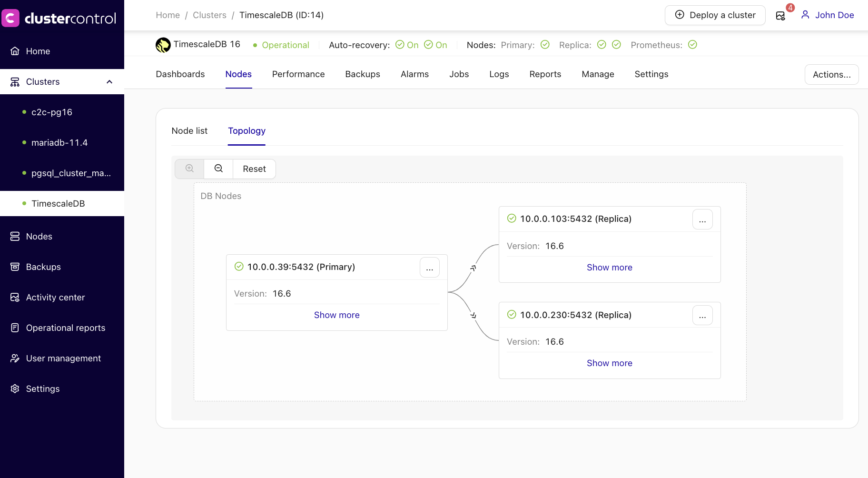Screen dimensions: 868x478
Task: Click the Deploy a cluster button
Action: pos(714,15)
